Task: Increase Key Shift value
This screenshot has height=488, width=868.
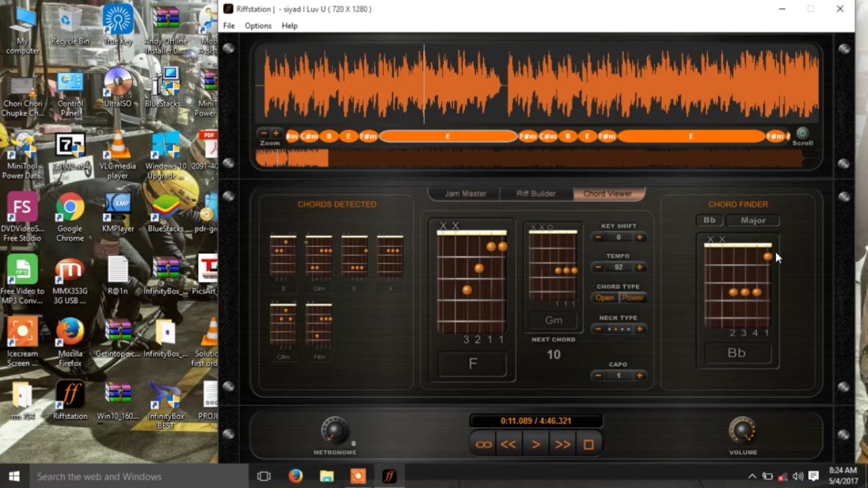Action: [639, 237]
